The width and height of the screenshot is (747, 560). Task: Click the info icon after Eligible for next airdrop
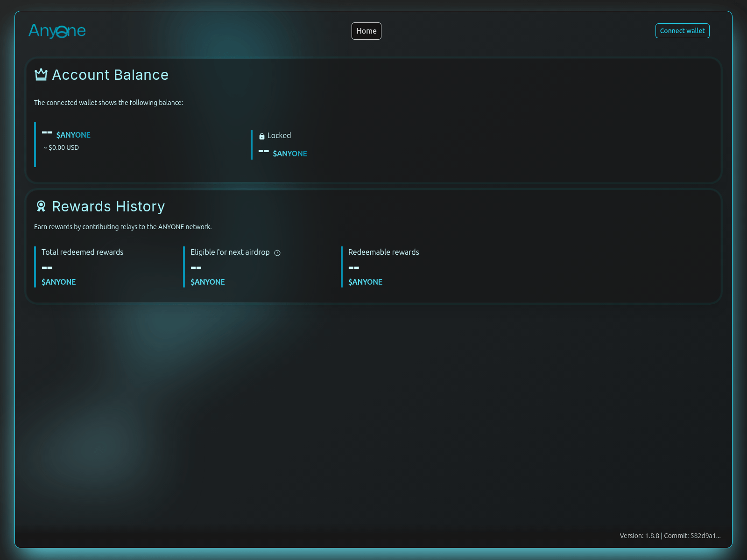[x=277, y=253]
